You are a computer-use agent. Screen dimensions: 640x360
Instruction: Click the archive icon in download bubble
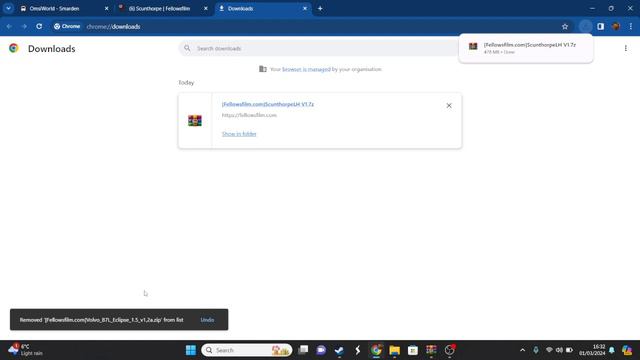point(473,47)
